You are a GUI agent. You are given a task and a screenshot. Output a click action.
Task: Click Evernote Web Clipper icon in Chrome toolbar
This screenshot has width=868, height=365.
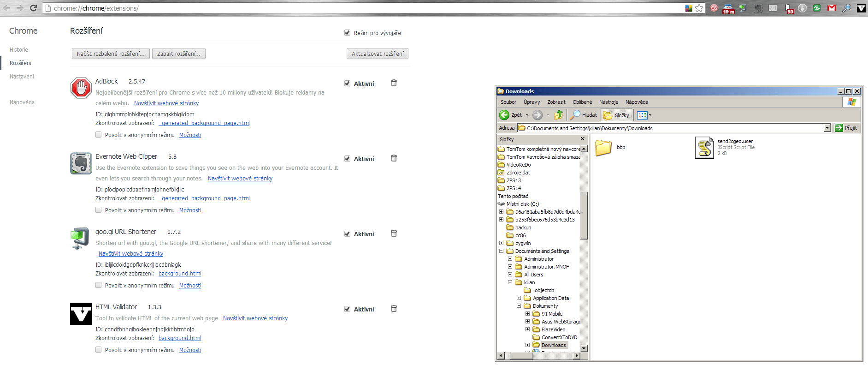(758, 8)
